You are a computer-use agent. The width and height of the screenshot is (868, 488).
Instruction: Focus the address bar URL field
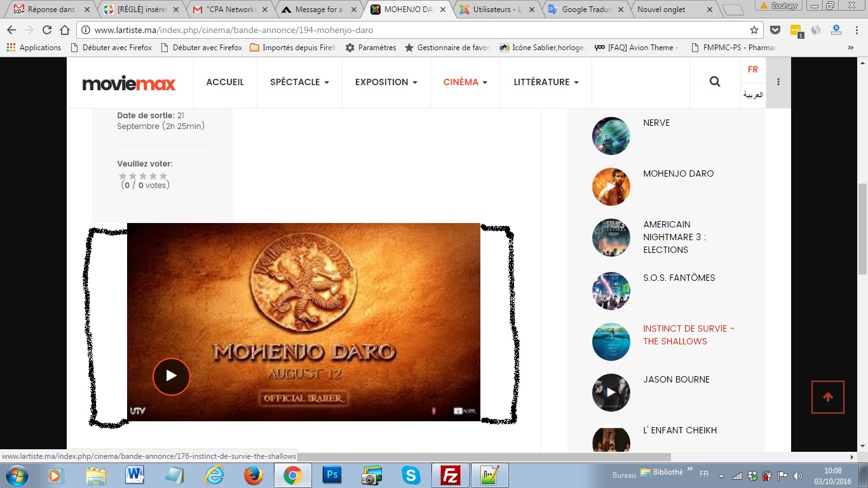click(419, 30)
